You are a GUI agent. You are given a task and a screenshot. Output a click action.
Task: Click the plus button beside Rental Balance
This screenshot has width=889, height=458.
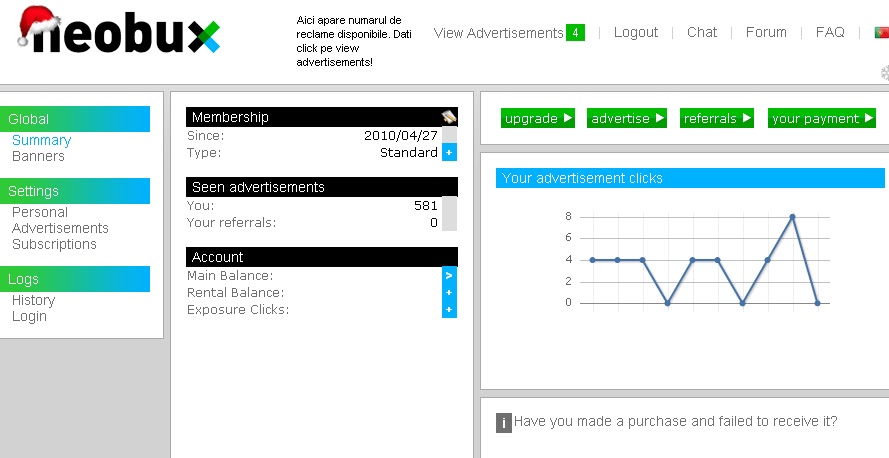point(449,292)
